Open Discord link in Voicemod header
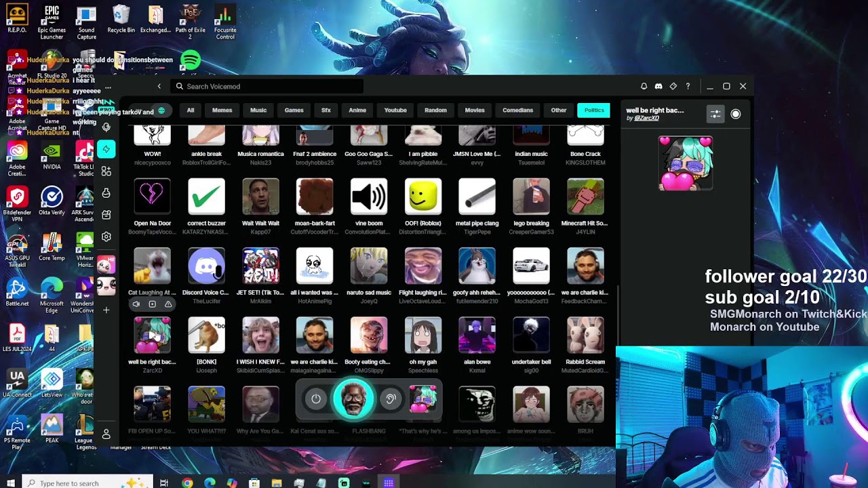This screenshot has height=488, width=868. click(x=658, y=86)
